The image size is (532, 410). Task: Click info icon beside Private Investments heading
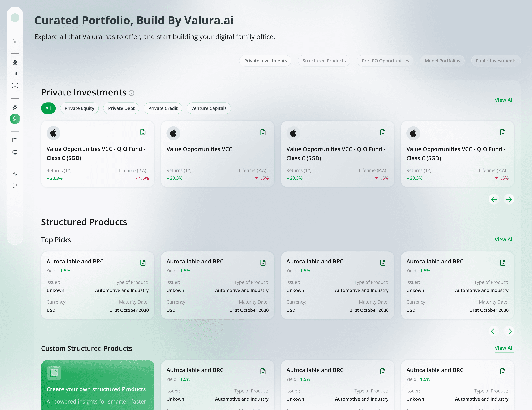coord(131,93)
